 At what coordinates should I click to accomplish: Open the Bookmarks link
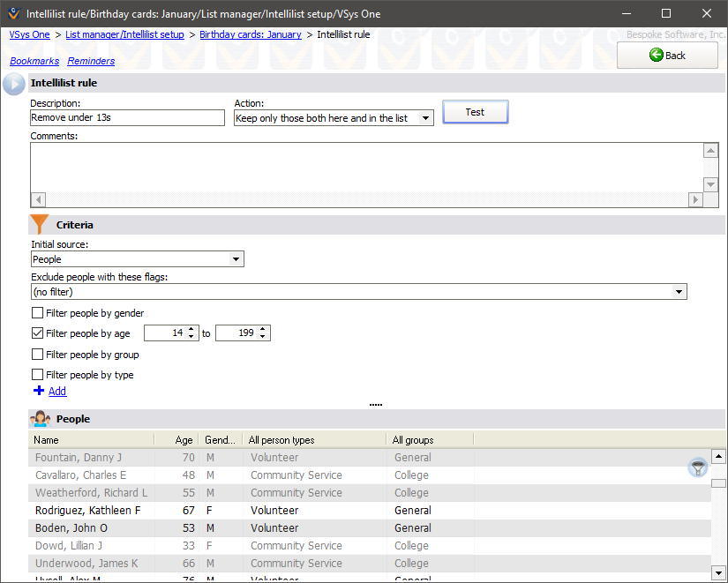click(34, 61)
